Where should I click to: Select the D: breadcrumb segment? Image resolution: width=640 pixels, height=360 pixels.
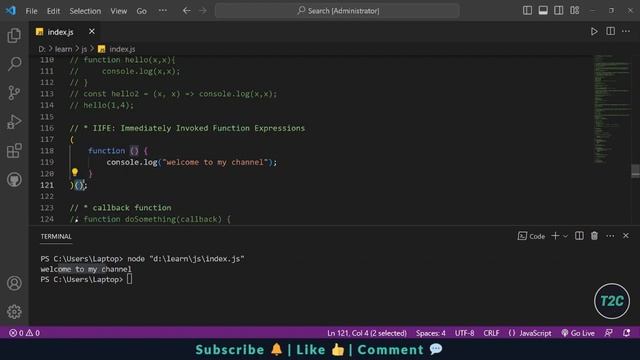point(42,49)
